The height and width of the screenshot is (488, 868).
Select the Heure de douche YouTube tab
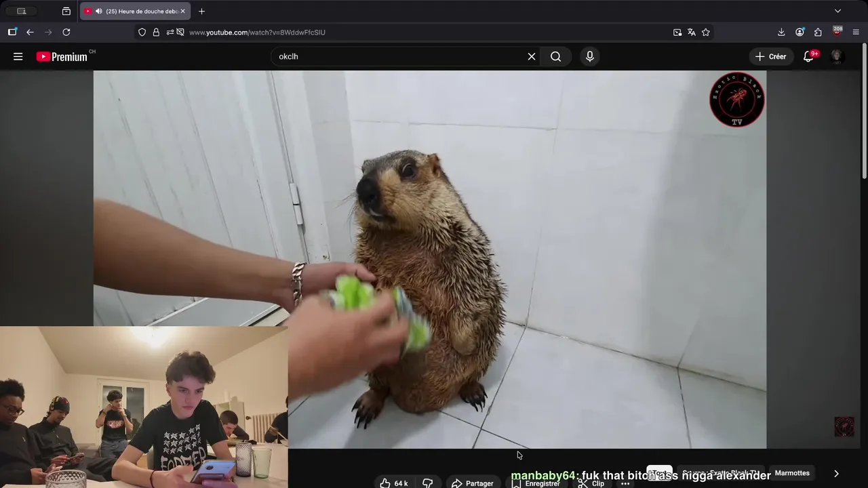pyautogui.click(x=136, y=11)
